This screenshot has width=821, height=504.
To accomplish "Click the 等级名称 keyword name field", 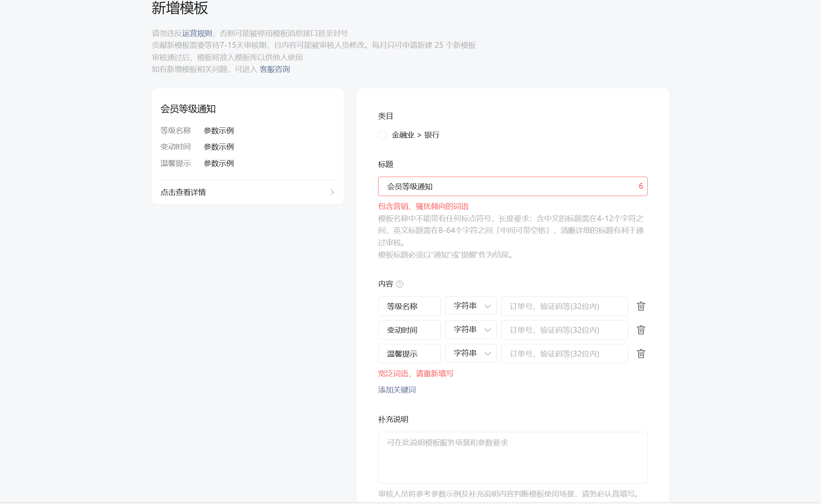I will (x=409, y=306).
